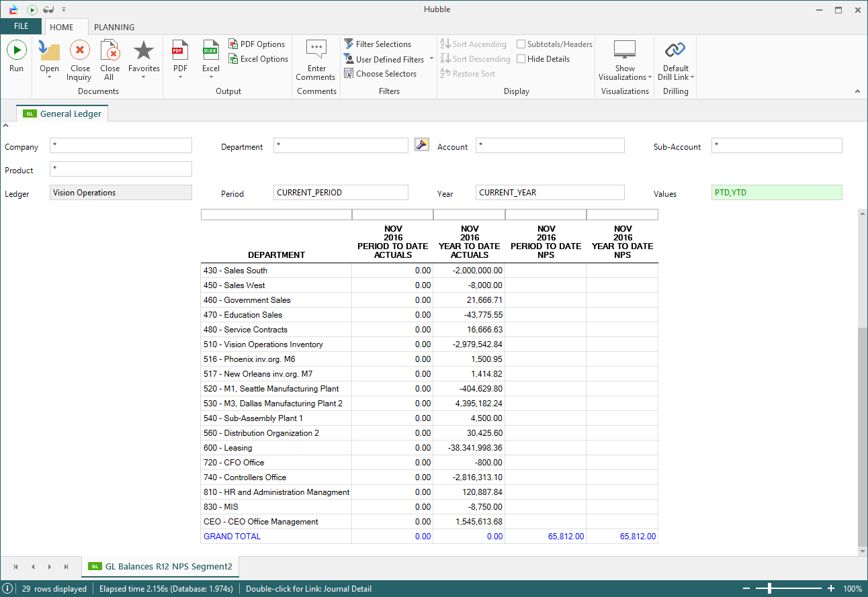Screen dimensions: 868x597
Task: Open the Show Visualizations dropdown
Action: pyautogui.click(x=650, y=77)
